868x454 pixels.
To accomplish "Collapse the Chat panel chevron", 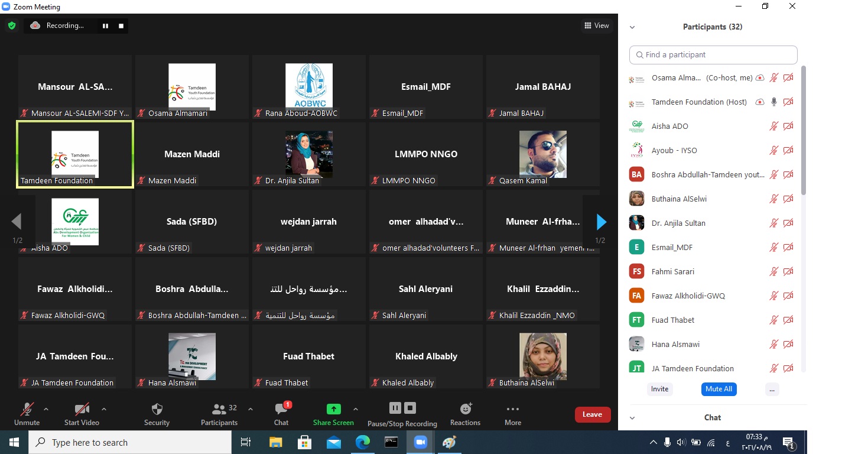I will point(632,418).
